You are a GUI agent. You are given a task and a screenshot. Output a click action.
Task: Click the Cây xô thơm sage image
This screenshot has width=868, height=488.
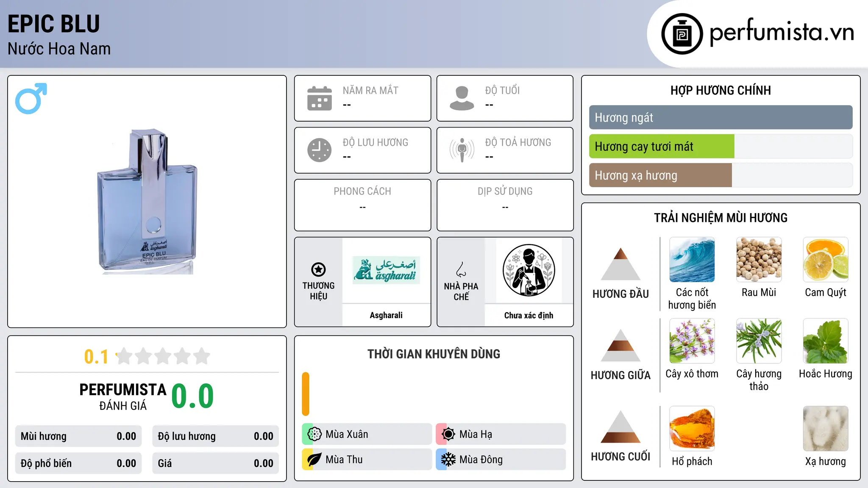(692, 341)
